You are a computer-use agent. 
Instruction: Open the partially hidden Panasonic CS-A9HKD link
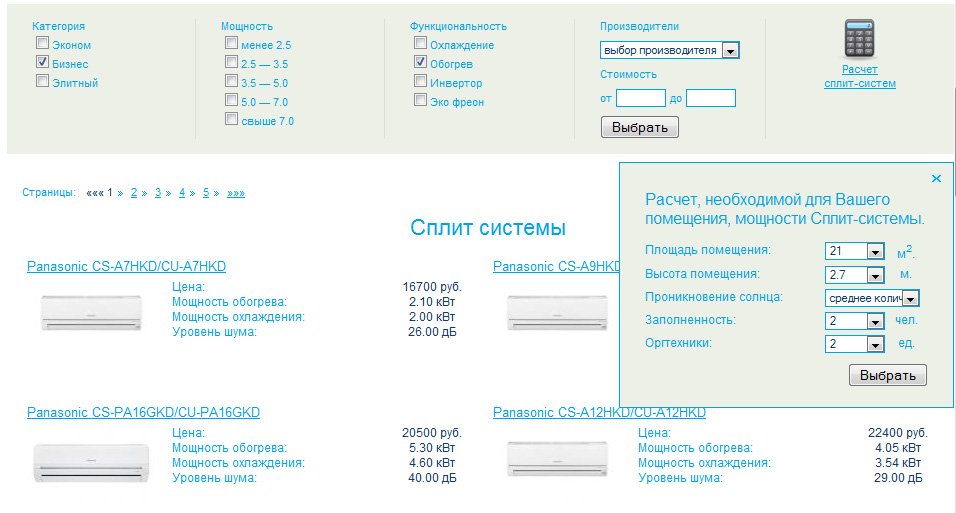pyautogui.click(x=556, y=267)
